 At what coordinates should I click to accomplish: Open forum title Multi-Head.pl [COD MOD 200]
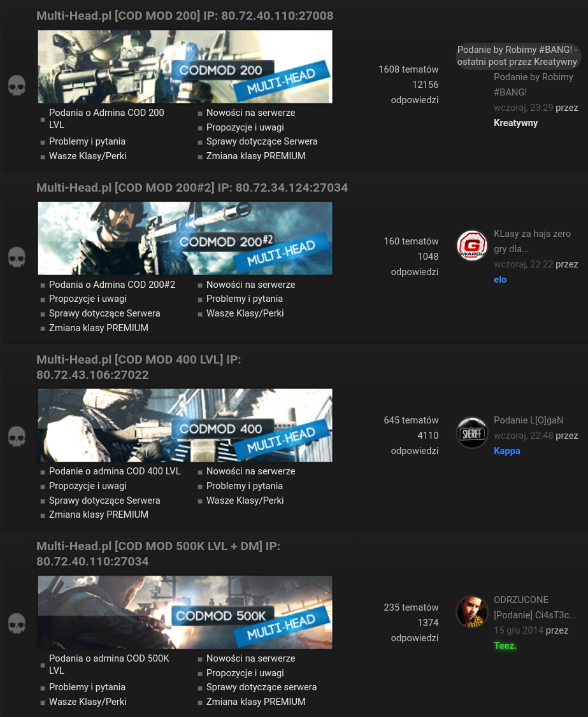coord(185,16)
